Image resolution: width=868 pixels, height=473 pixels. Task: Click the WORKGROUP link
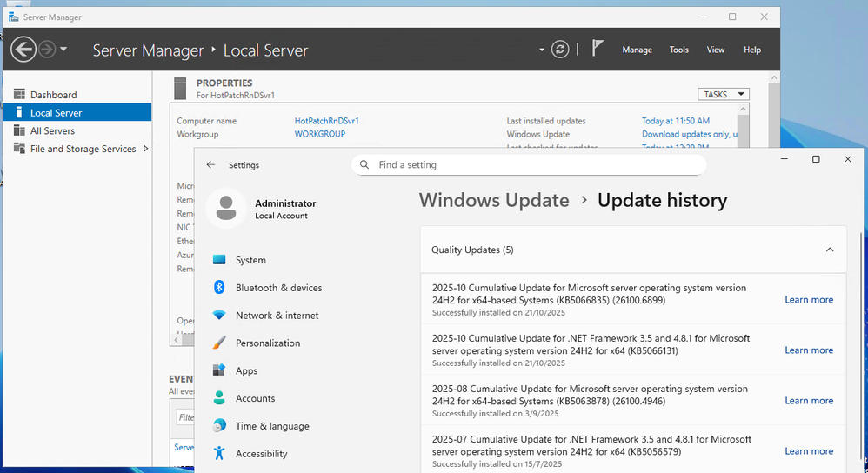[x=320, y=134]
